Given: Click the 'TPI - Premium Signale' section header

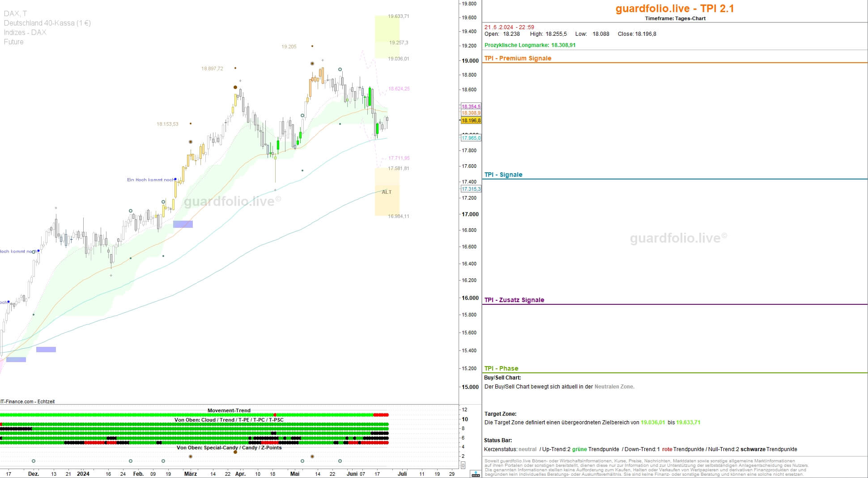Looking at the screenshot, I should pos(518,58).
